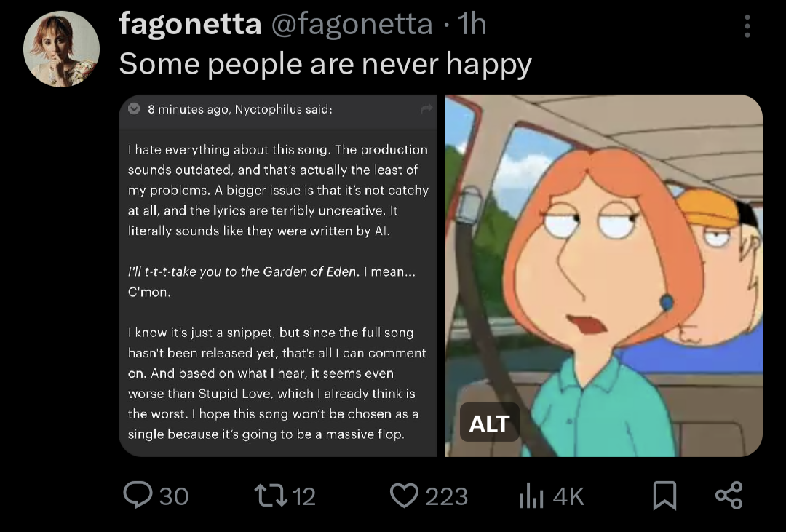
Task: Click the share icon
Action: (729, 496)
